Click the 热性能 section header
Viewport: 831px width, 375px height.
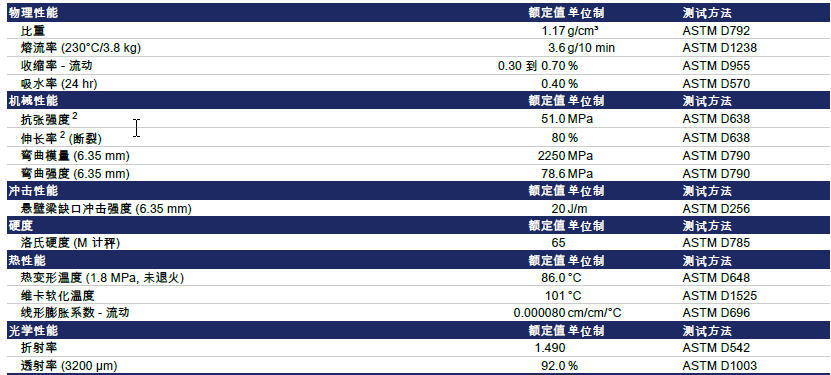(28, 261)
